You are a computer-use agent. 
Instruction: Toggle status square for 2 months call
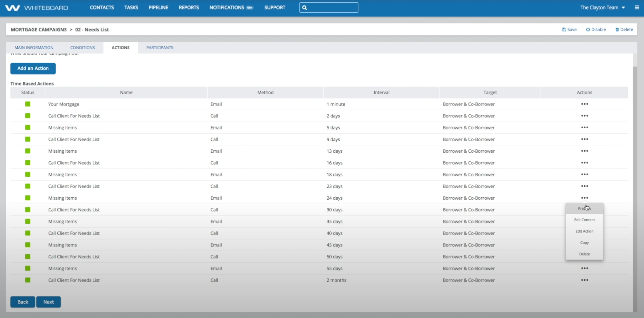28,280
